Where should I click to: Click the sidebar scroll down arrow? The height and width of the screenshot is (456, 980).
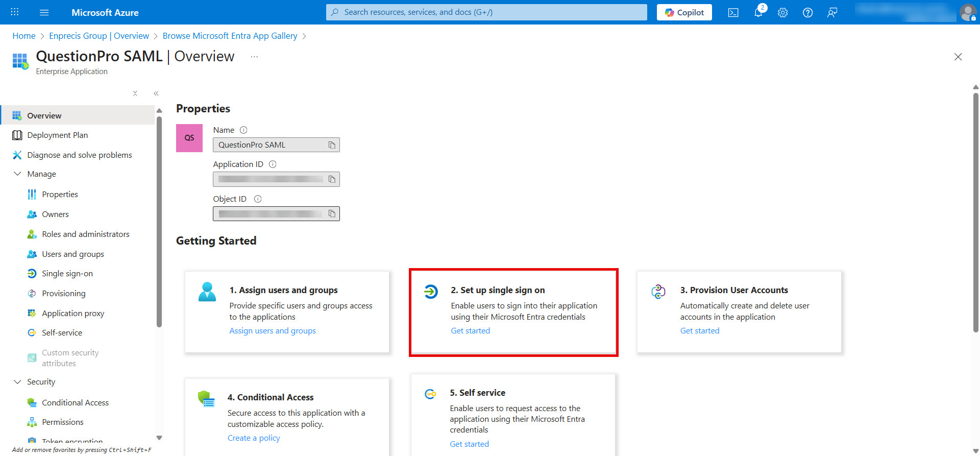click(x=159, y=438)
